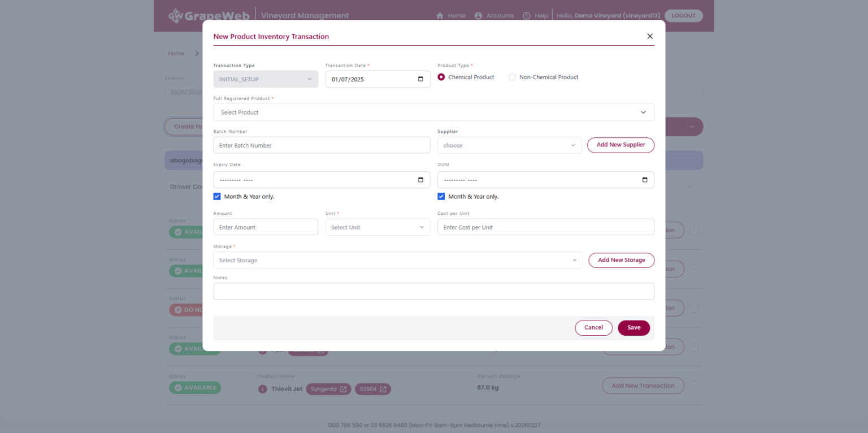
Task: Click the Home icon in the header
Action: coord(440,16)
